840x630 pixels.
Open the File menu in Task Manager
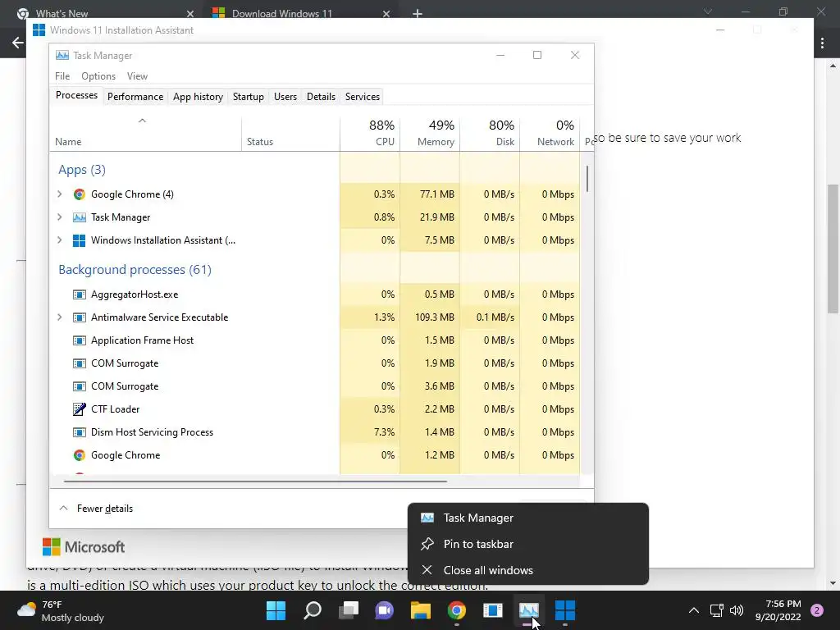62,76
